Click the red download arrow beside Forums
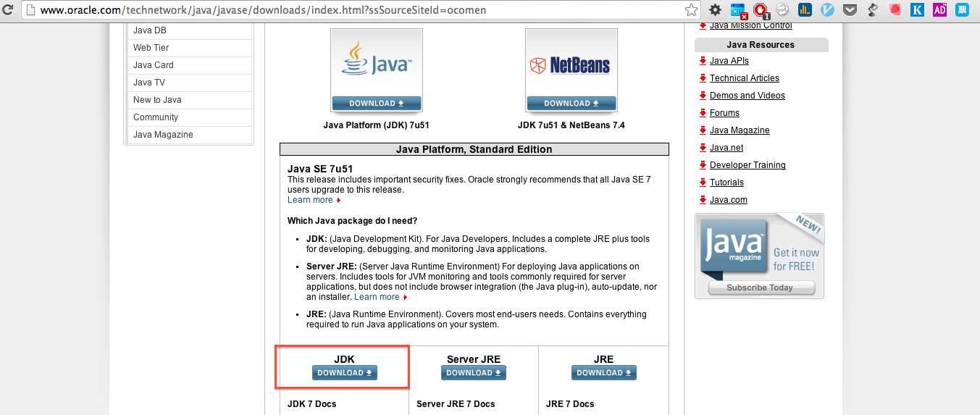980x415 pixels. tap(703, 113)
